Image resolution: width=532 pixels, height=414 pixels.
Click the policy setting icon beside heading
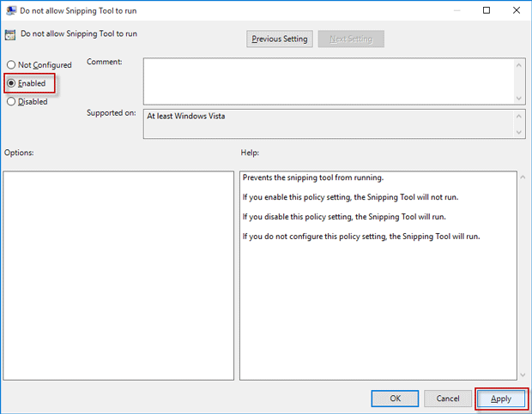tap(10, 34)
